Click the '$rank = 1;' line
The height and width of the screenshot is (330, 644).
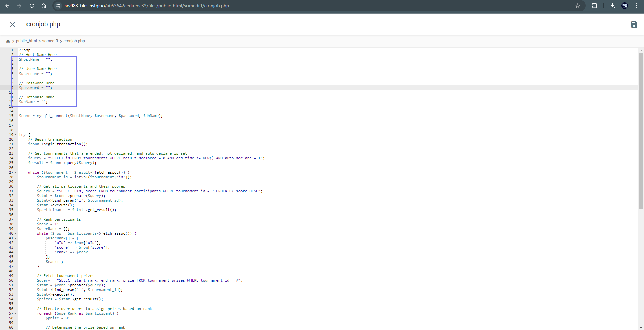tap(48, 224)
